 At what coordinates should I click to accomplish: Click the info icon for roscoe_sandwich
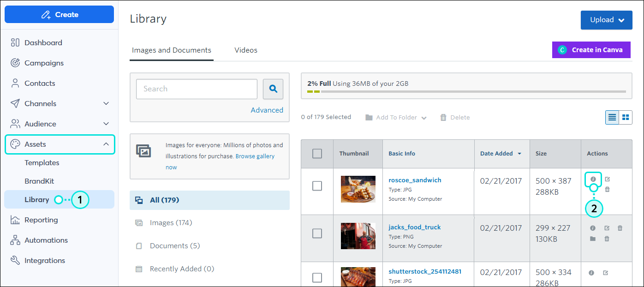point(593,179)
